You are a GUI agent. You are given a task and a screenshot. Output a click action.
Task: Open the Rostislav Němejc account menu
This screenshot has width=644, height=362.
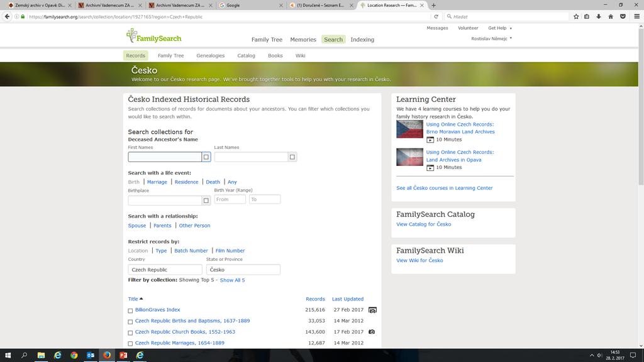(491, 38)
